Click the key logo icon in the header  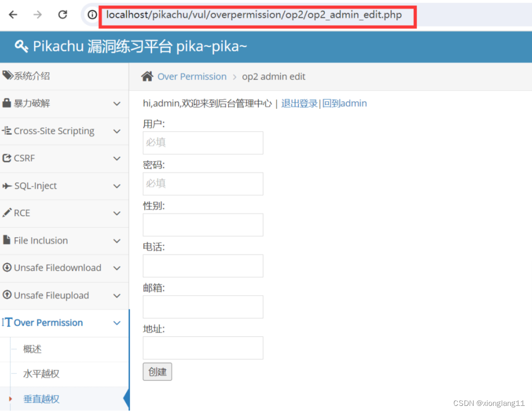click(x=21, y=46)
